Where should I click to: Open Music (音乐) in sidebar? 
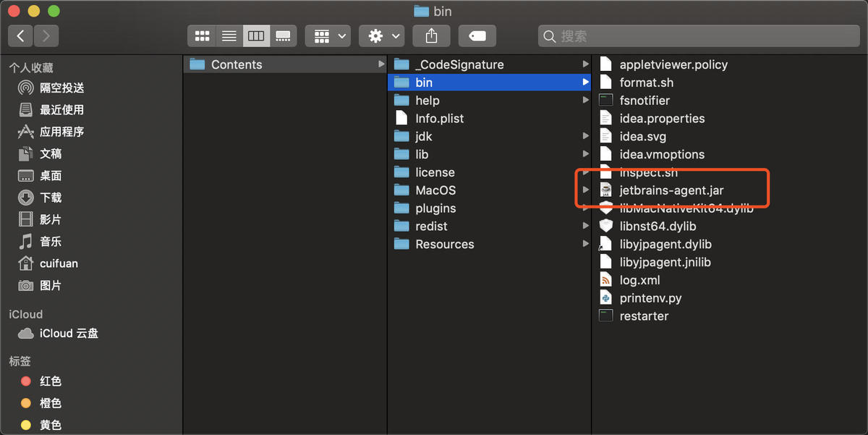pyautogui.click(x=41, y=242)
